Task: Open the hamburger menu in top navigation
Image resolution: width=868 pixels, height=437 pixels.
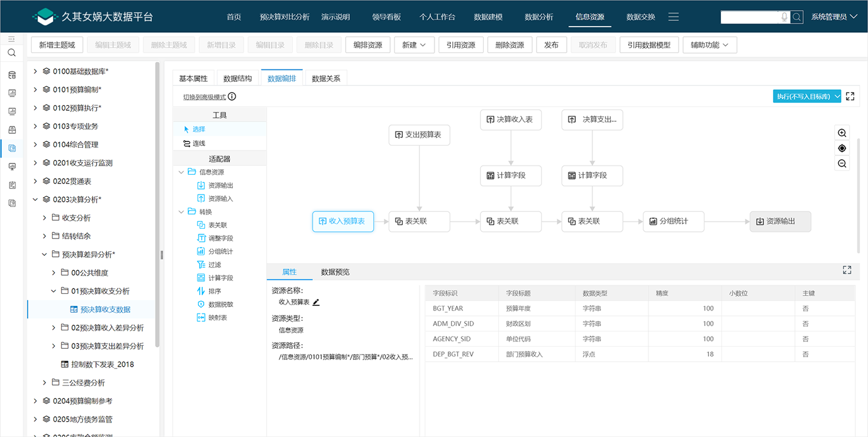Action: (673, 17)
